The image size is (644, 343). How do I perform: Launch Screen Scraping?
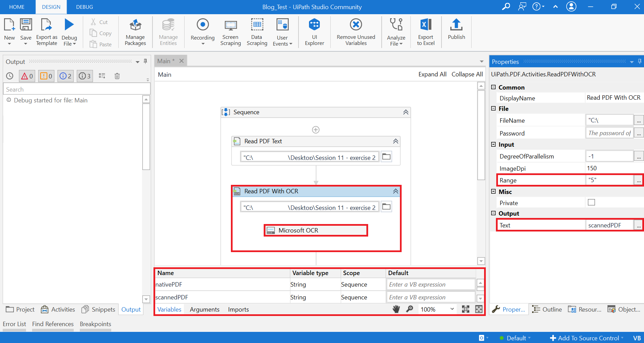click(231, 32)
